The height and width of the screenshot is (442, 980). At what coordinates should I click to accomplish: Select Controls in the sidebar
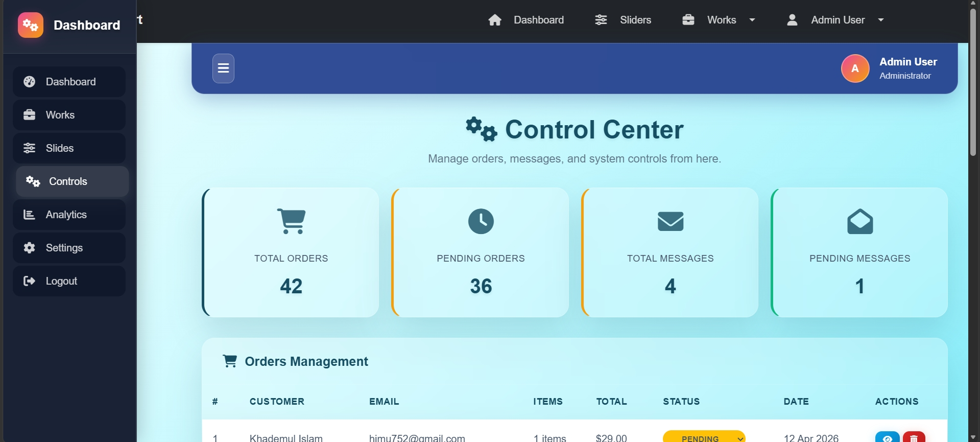coord(72,181)
